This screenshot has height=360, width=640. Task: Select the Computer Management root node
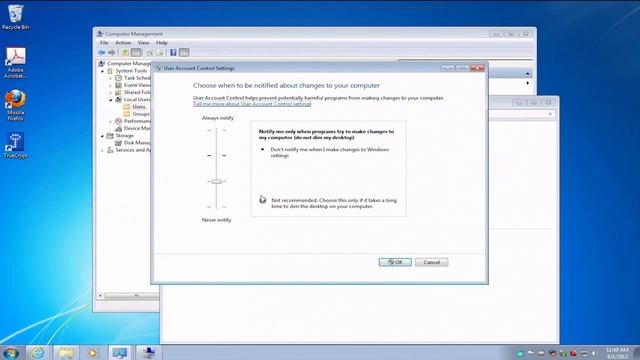coord(125,64)
